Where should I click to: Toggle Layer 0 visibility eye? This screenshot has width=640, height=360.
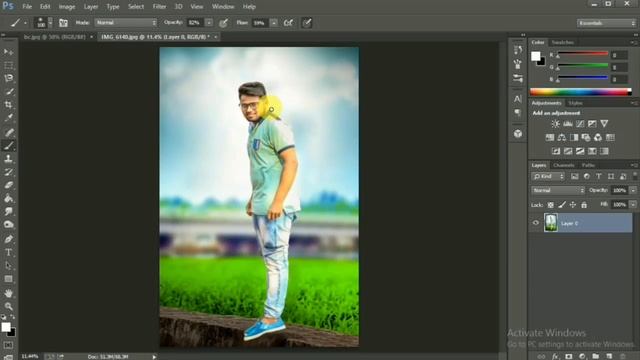[536, 223]
